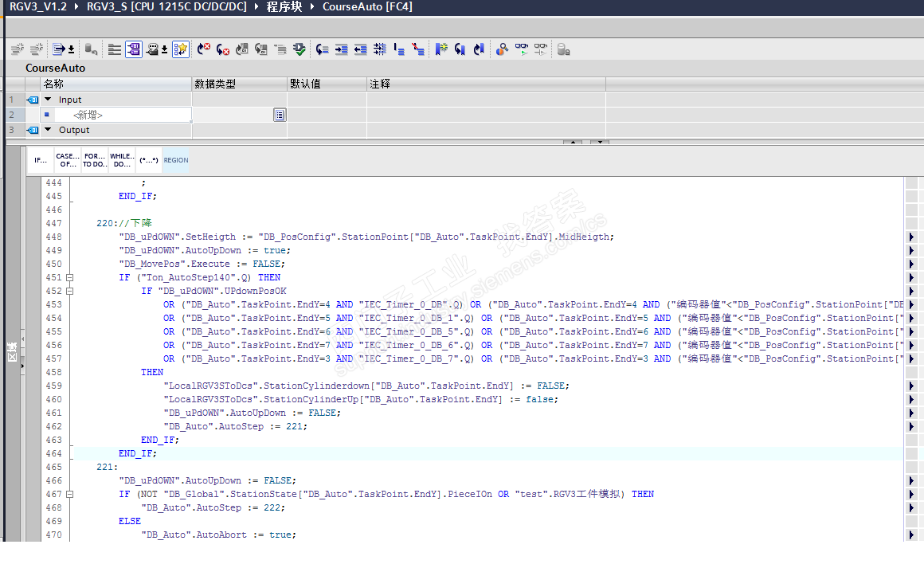Click the up arrow on interface splitter
This screenshot has height=564, width=924.
pos(573,142)
